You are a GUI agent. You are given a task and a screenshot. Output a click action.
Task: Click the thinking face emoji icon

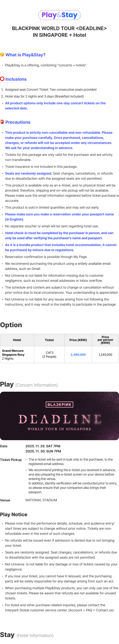2,54
